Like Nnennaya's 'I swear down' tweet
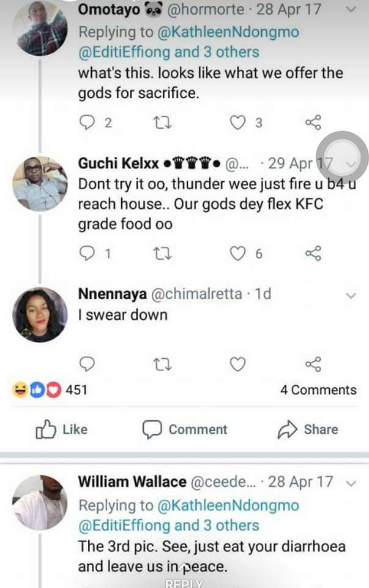369x588 pixels. pyautogui.click(x=237, y=365)
